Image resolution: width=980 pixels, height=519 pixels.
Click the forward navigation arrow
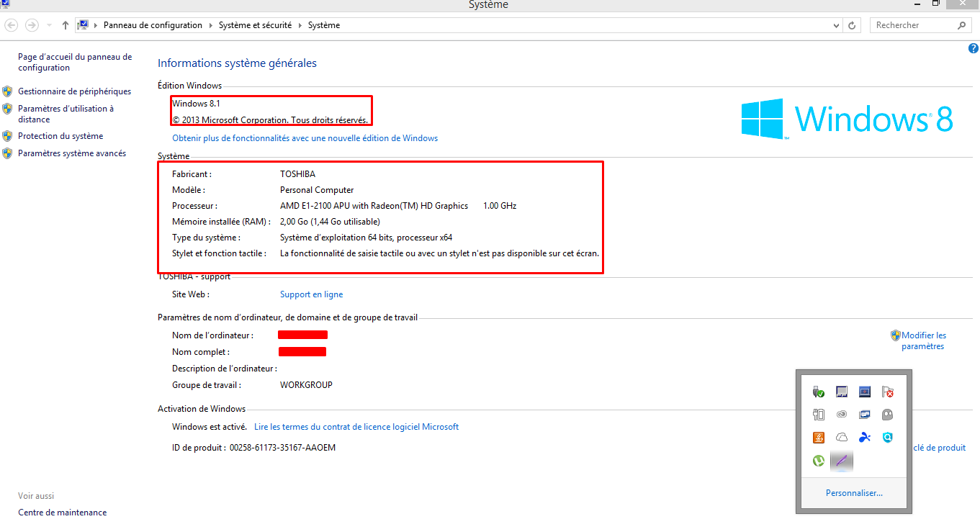32,25
